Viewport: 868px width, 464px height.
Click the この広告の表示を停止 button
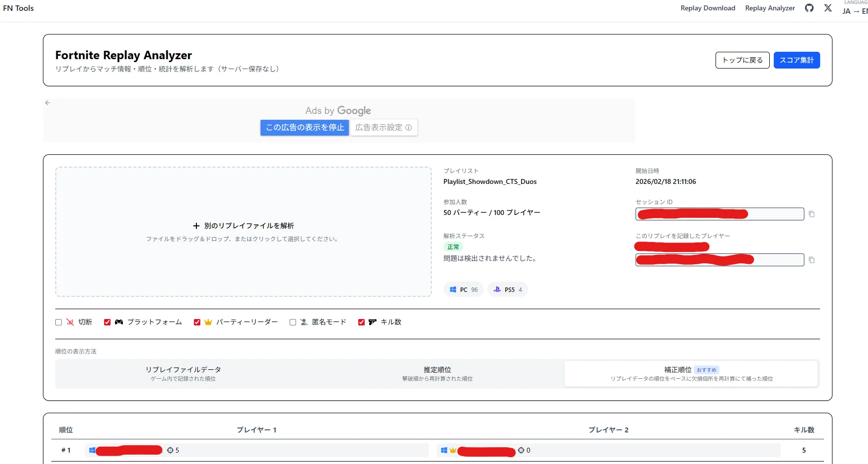click(304, 128)
